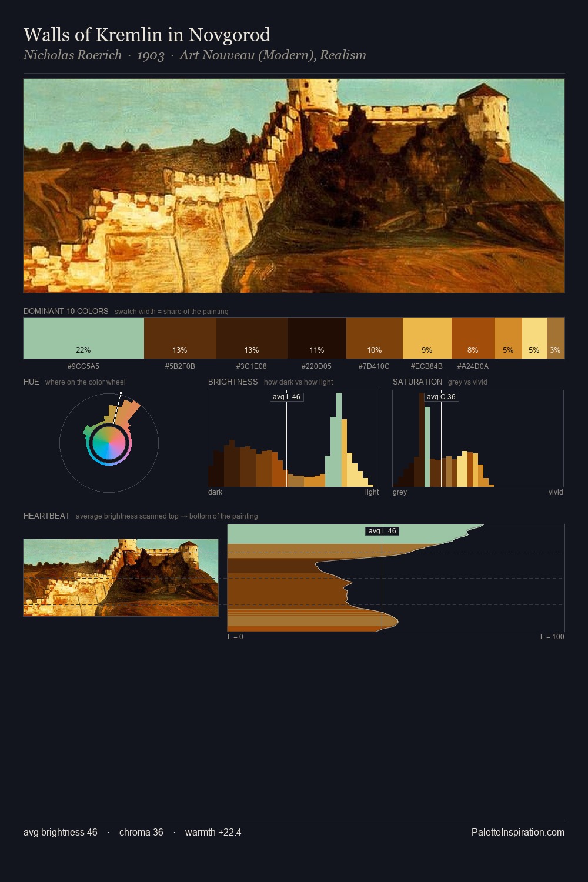Click hex label '#7D410C'

(x=375, y=366)
